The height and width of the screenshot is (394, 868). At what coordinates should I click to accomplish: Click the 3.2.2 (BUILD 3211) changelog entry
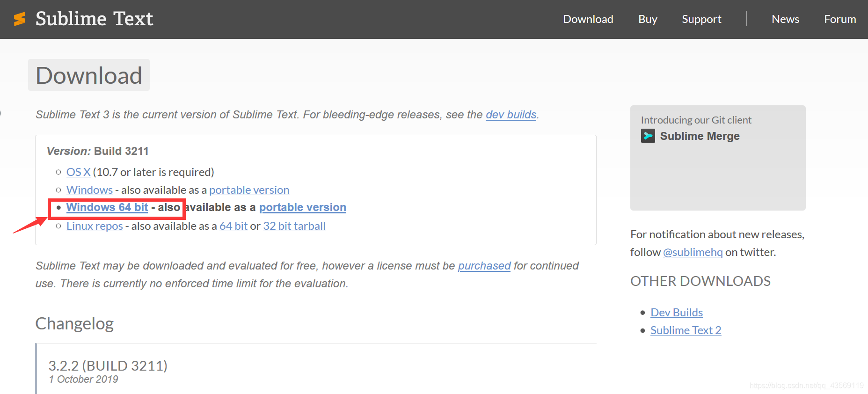coord(108,365)
